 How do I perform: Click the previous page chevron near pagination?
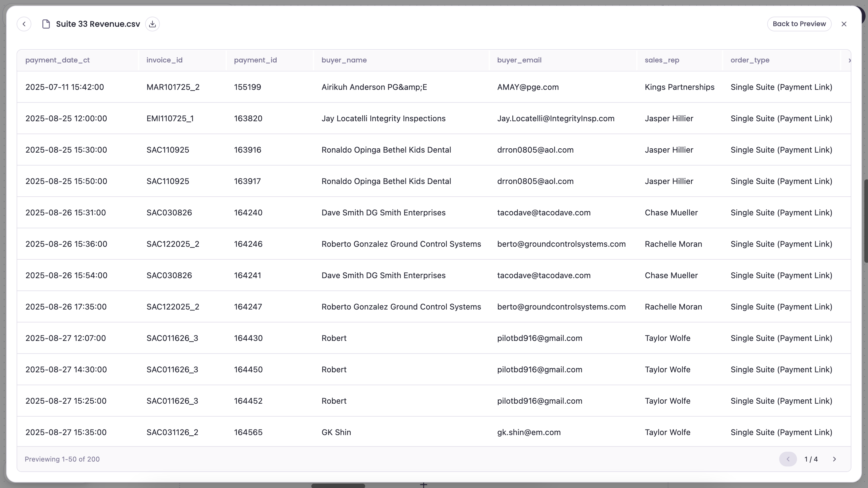(x=788, y=459)
